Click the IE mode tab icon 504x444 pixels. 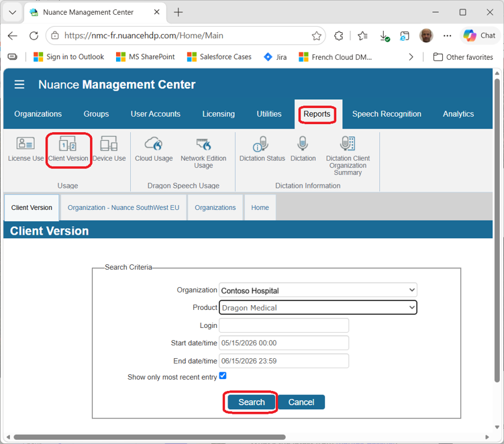(x=405, y=36)
